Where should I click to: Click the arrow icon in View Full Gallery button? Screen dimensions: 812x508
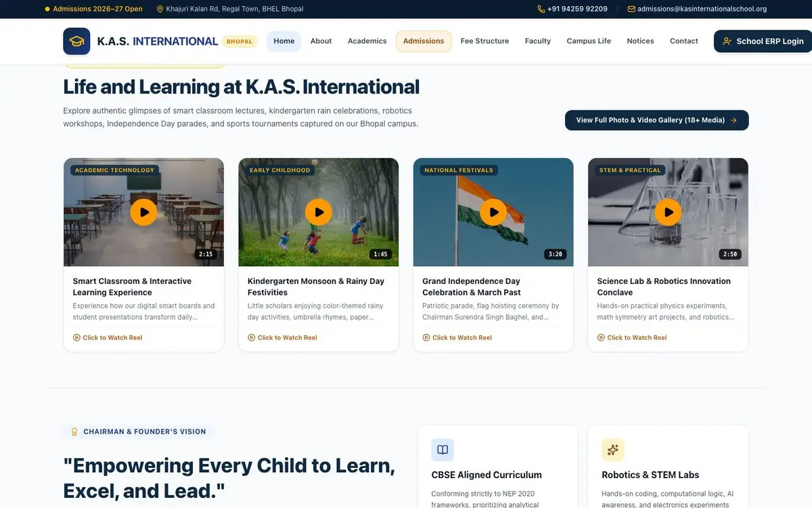point(734,121)
